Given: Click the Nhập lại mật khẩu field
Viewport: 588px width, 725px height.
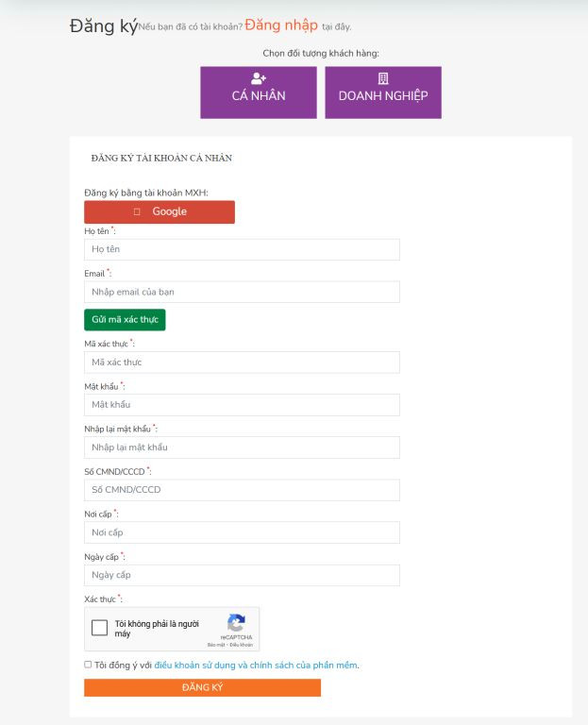Looking at the screenshot, I should pyautogui.click(x=242, y=447).
